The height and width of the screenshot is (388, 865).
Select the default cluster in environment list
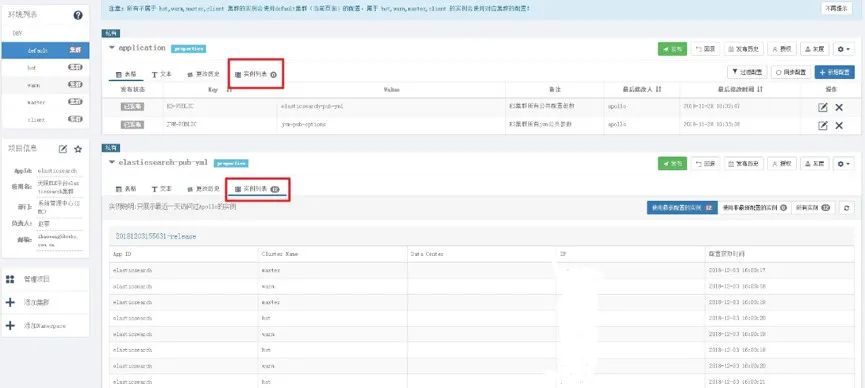pos(45,50)
